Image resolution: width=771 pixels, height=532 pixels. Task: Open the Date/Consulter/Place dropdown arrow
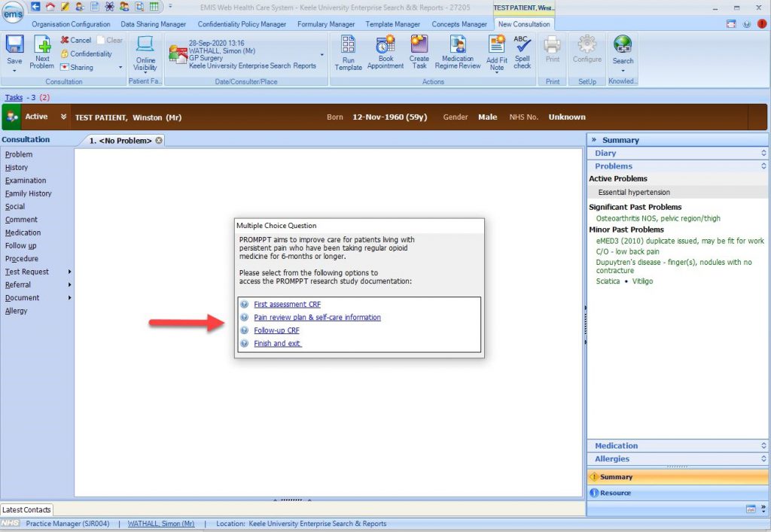point(322,54)
